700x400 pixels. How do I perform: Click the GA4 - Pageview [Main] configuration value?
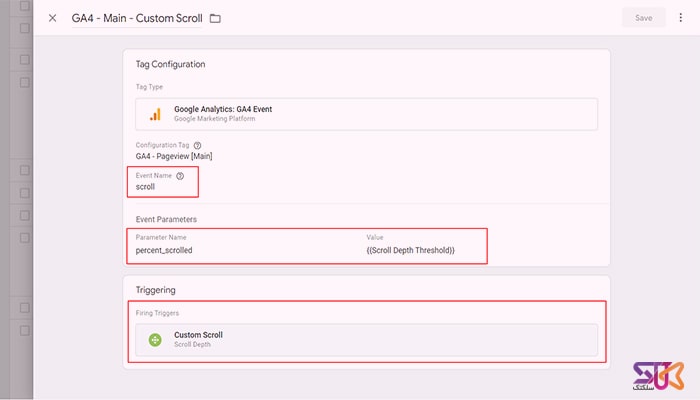(174, 156)
